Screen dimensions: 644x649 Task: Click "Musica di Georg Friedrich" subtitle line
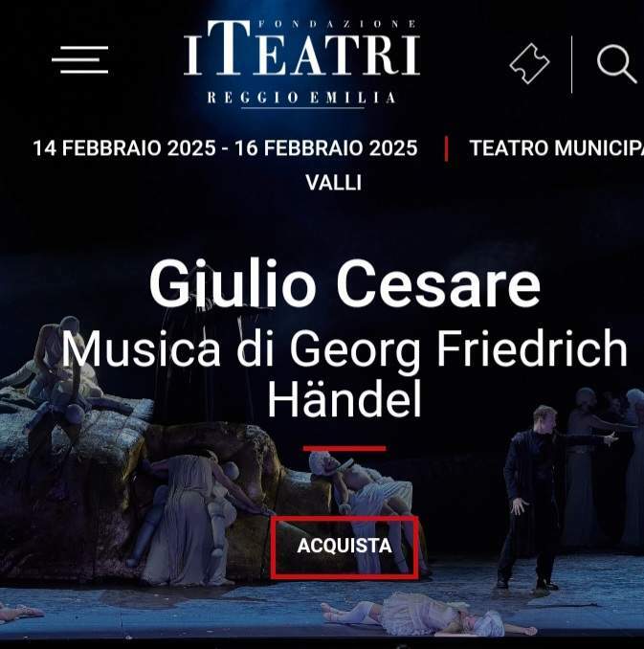(x=344, y=349)
